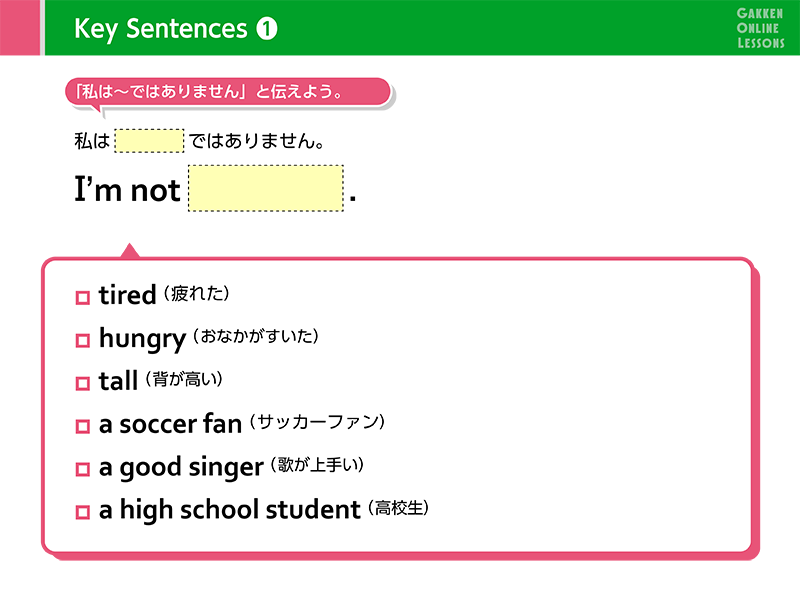Click the I'm not sentence text
The height and width of the screenshot is (600, 800).
point(127,189)
